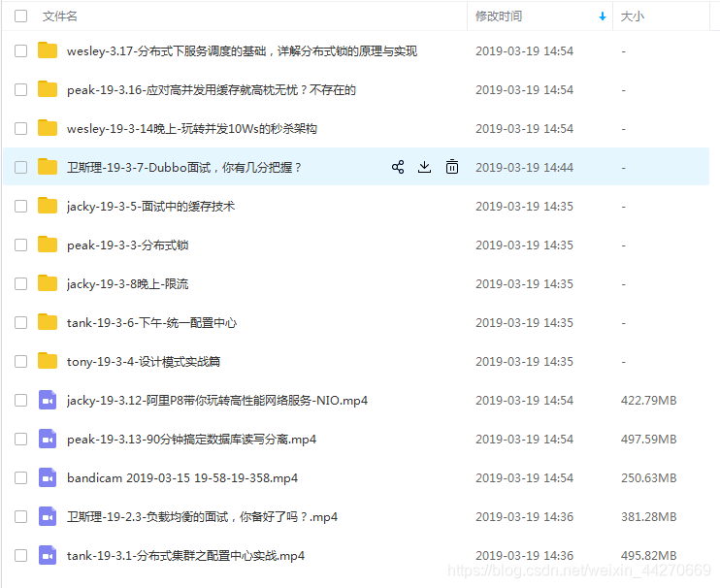
Task: Click the delete trash icon on the Dubbo row
Action: pyautogui.click(x=452, y=167)
